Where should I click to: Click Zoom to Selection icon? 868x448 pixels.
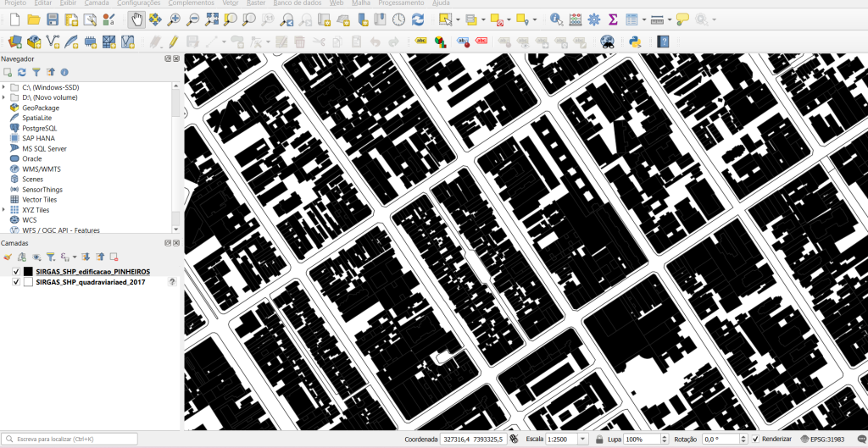coord(231,20)
